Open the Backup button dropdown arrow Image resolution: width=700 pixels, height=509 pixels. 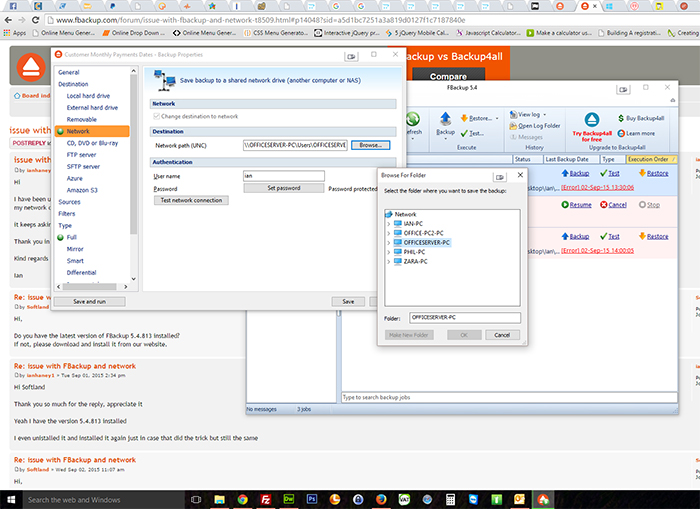pyautogui.click(x=446, y=139)
